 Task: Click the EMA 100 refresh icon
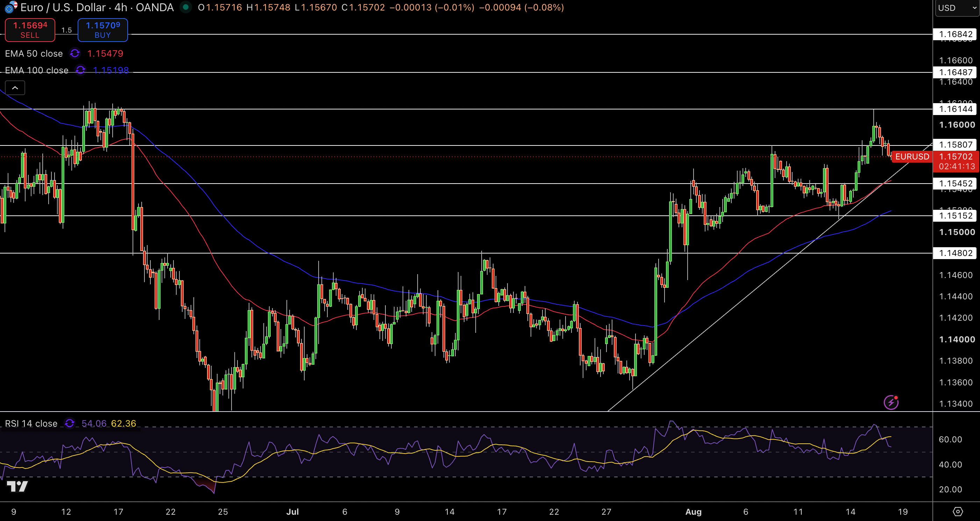coord(80,70)
